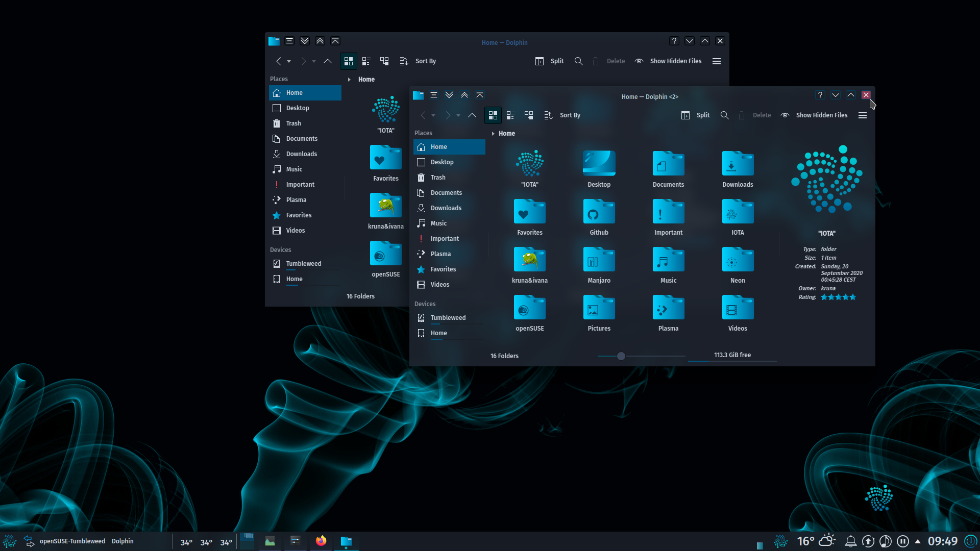Open the Documents folder in the file grid

[x=668, y=169]
